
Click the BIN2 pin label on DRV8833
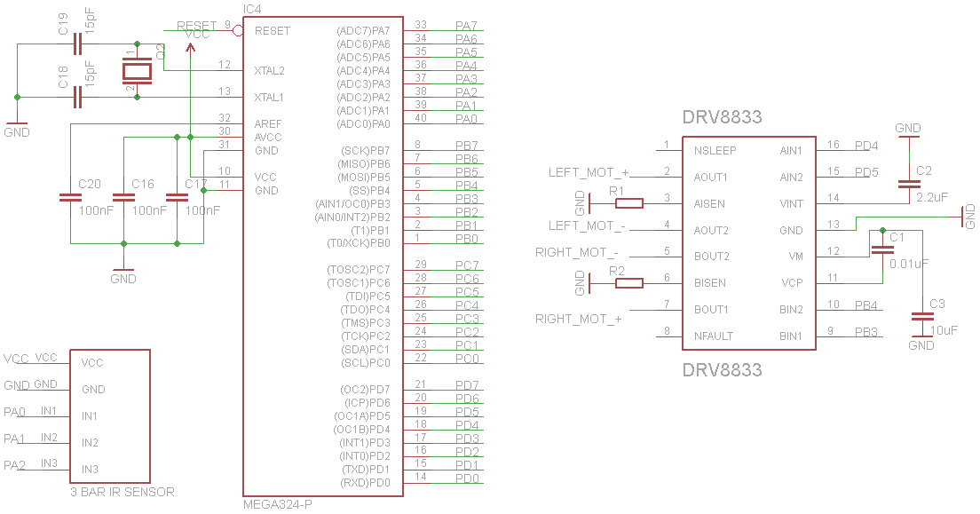[x=791, y=310]
